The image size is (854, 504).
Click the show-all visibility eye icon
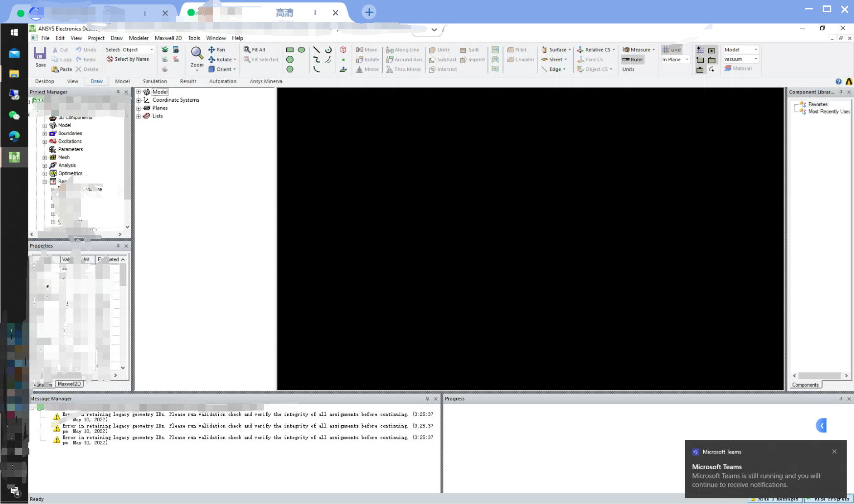[165, 49]
